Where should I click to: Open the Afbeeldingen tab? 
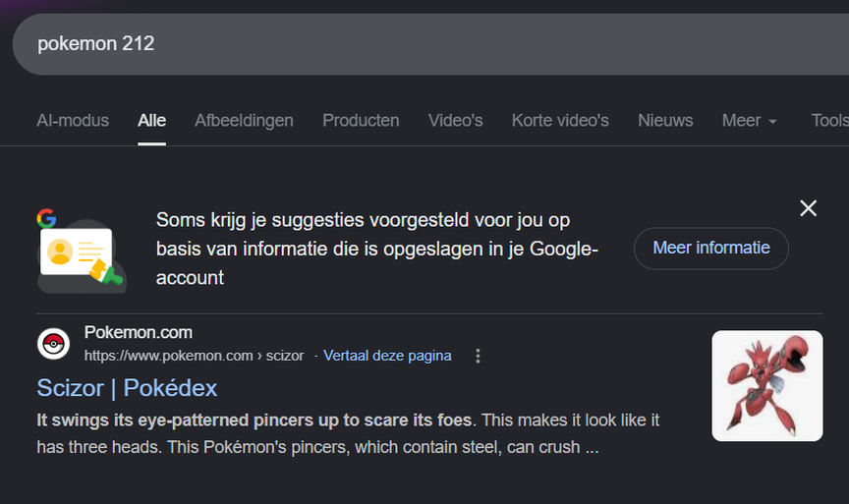(244, 120)
